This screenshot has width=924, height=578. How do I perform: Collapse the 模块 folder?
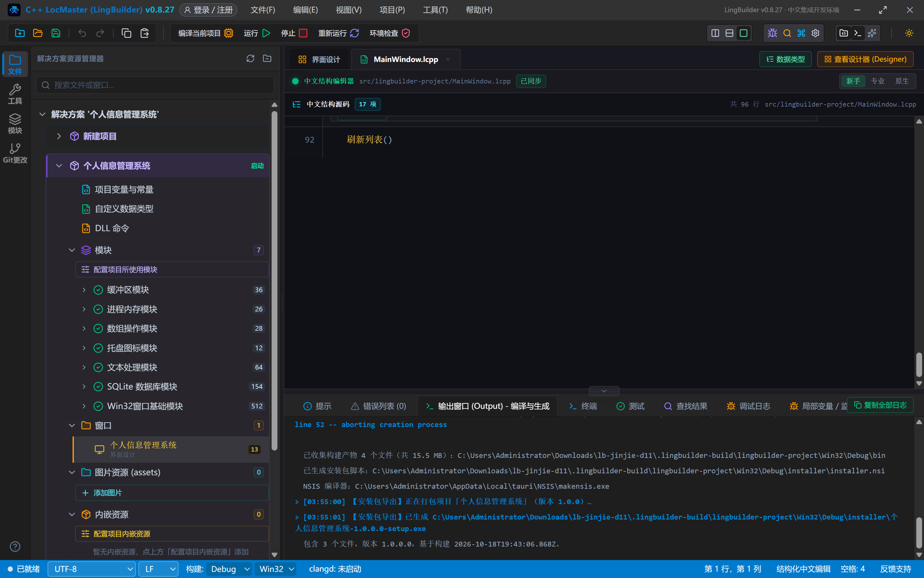[72, 250]
